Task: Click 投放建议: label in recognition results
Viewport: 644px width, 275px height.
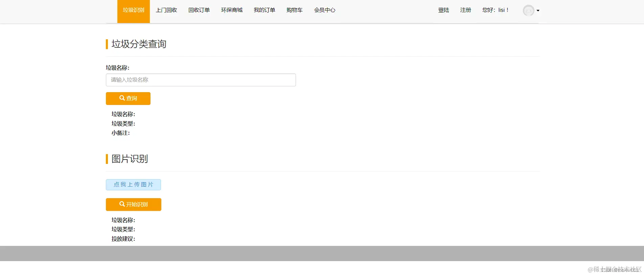Action: click(123, 239)
